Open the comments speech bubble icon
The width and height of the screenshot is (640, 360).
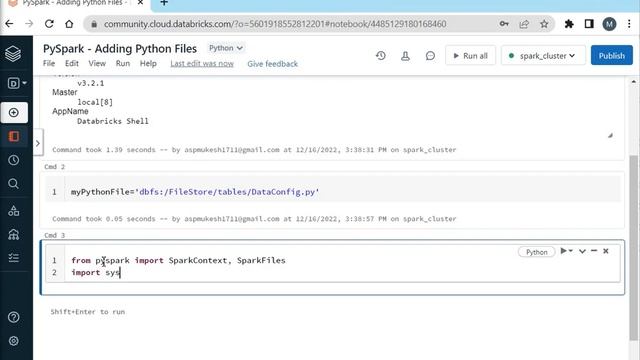click(430, 56)
